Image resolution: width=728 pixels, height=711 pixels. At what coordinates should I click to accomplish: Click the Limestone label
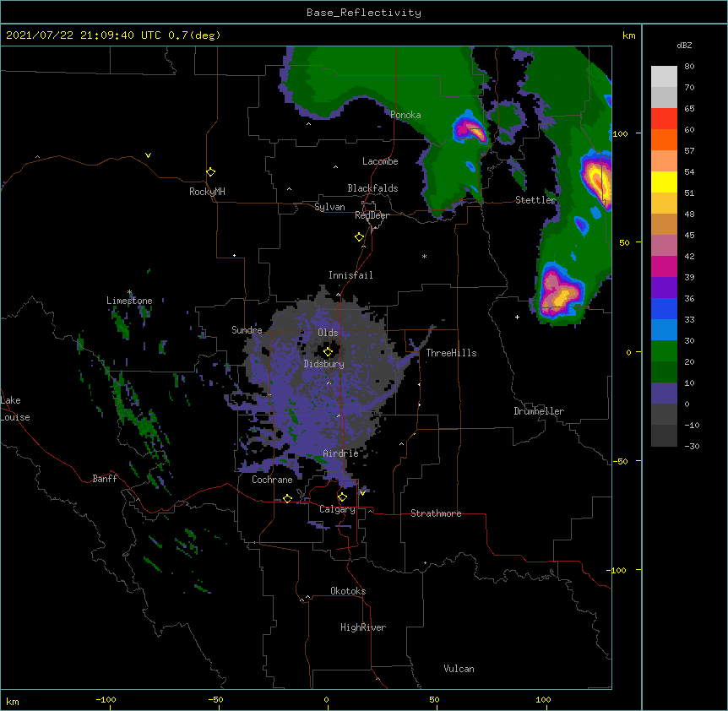pos(129,301)
